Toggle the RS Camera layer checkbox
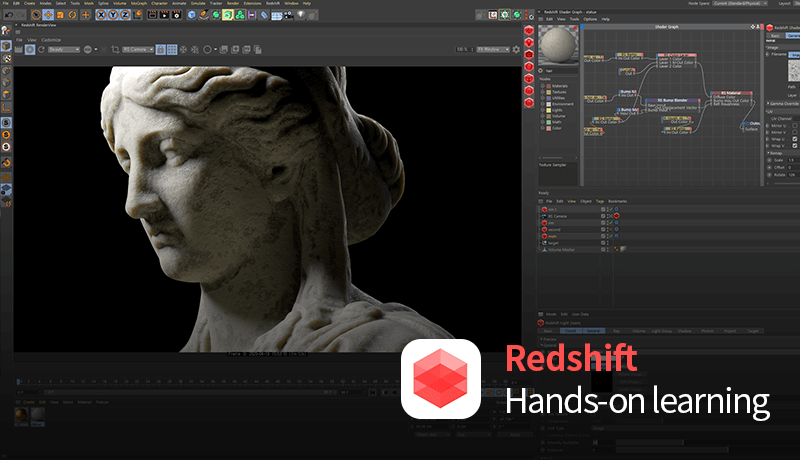 point(603,216)
